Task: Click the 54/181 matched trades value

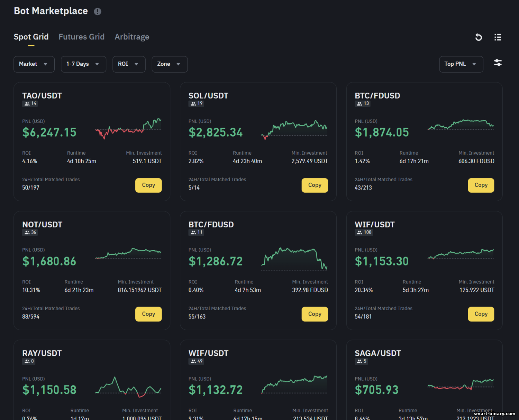Action: (x=363, y=317)
